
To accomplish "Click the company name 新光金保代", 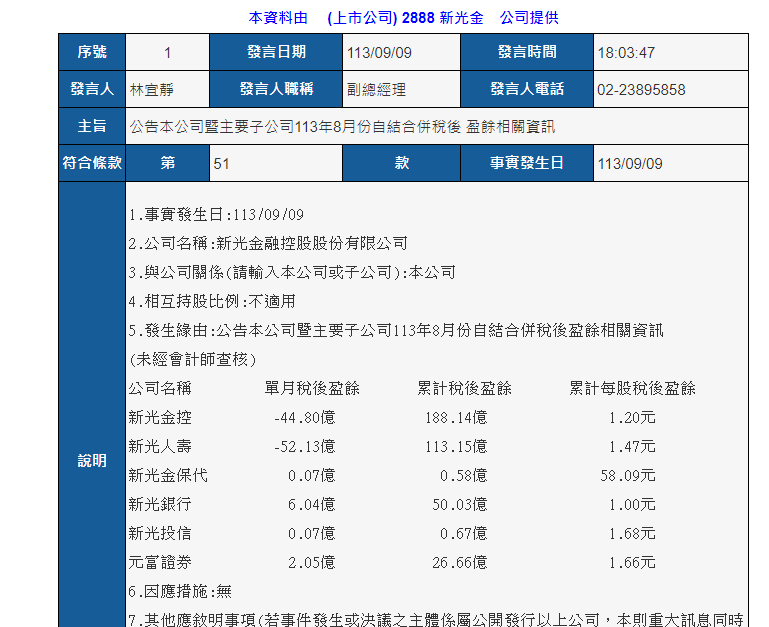I will [168, 475].
